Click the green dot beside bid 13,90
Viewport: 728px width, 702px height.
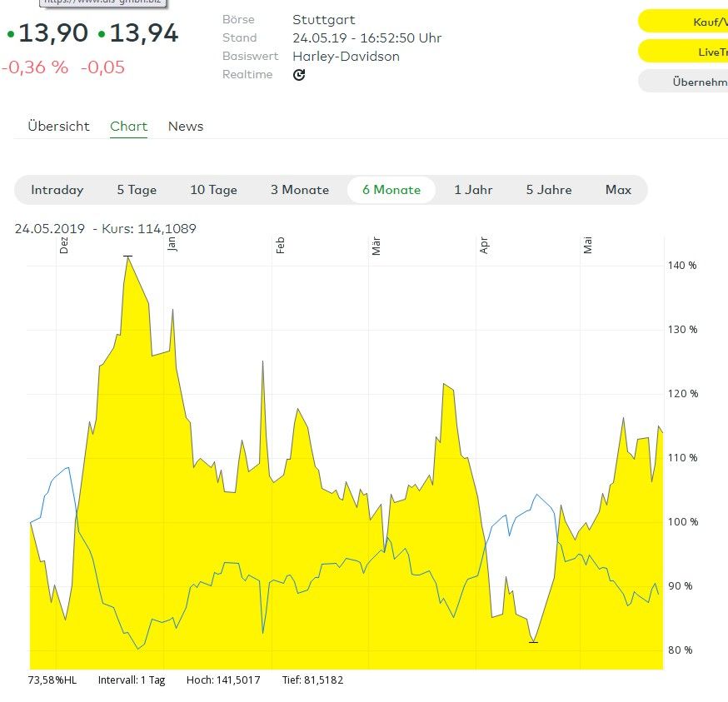tap(11, 34)
